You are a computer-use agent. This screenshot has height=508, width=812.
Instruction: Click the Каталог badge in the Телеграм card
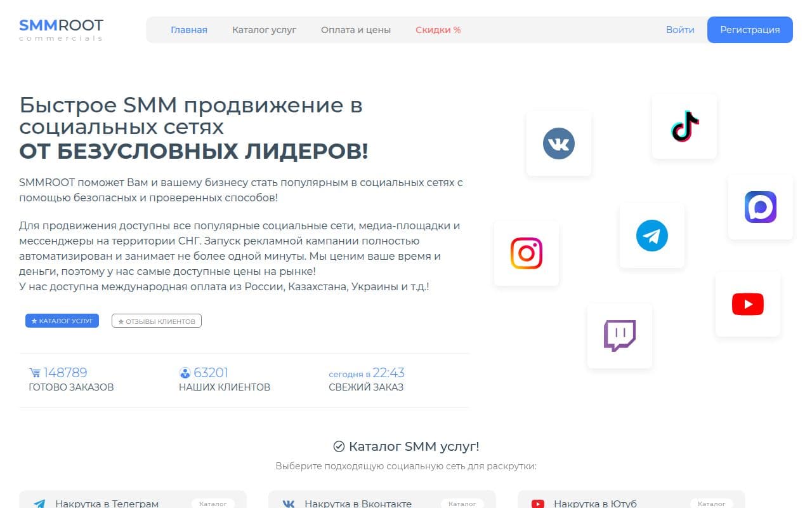coord(213,504)
